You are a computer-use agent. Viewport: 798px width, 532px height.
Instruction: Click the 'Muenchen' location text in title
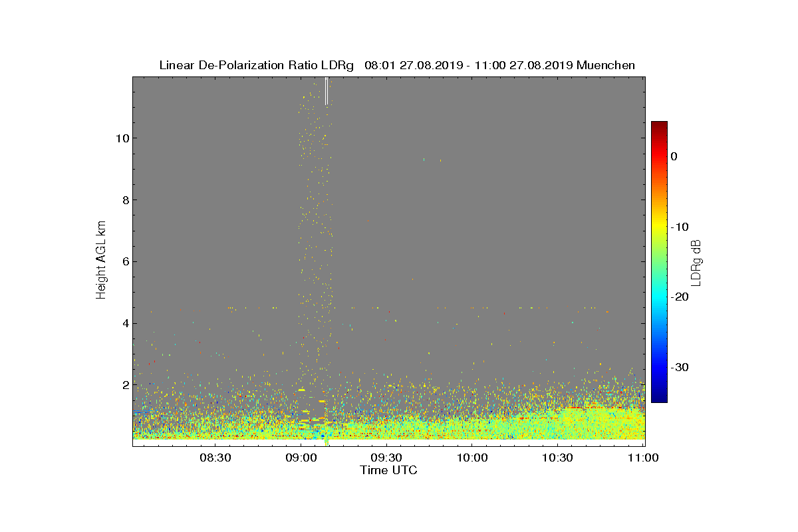click(606, 65)
